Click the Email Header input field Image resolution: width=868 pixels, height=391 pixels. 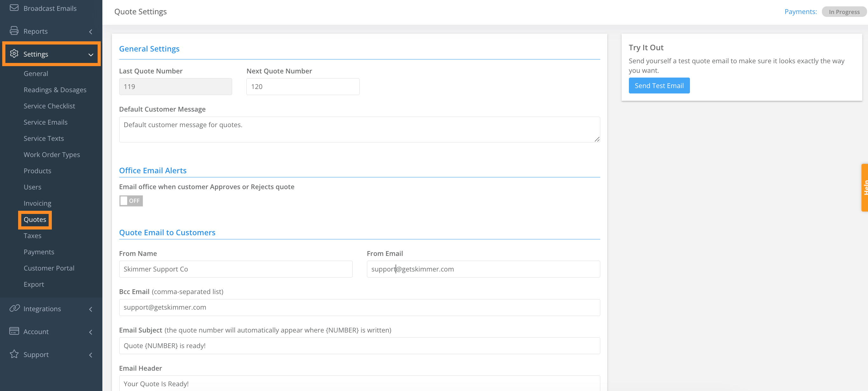coord(359,383)
